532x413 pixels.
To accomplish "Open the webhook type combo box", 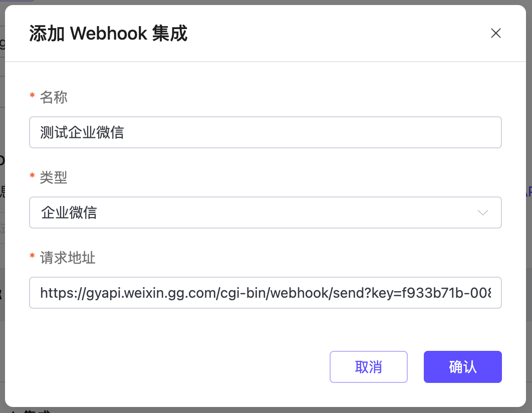I will point(265,213).
